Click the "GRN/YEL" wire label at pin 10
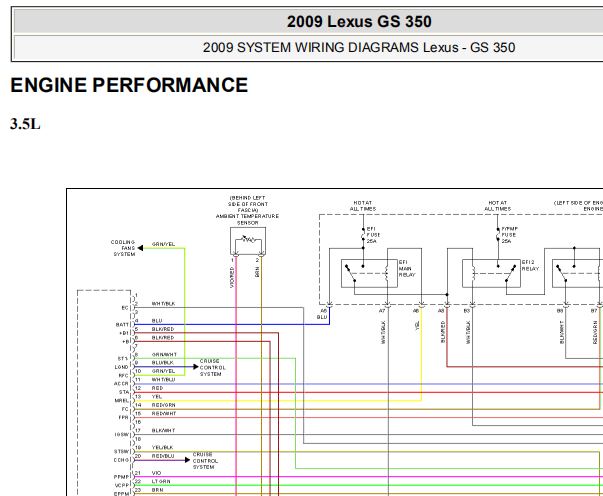This screenshot has height=496, width=603. click(163, 371)
